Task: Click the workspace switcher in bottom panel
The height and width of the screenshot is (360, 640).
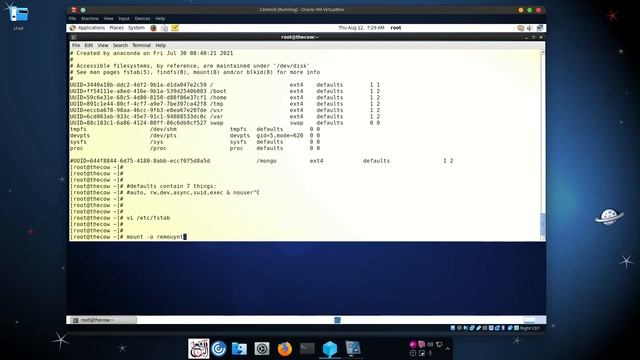Action: click(x=534, y=320)
